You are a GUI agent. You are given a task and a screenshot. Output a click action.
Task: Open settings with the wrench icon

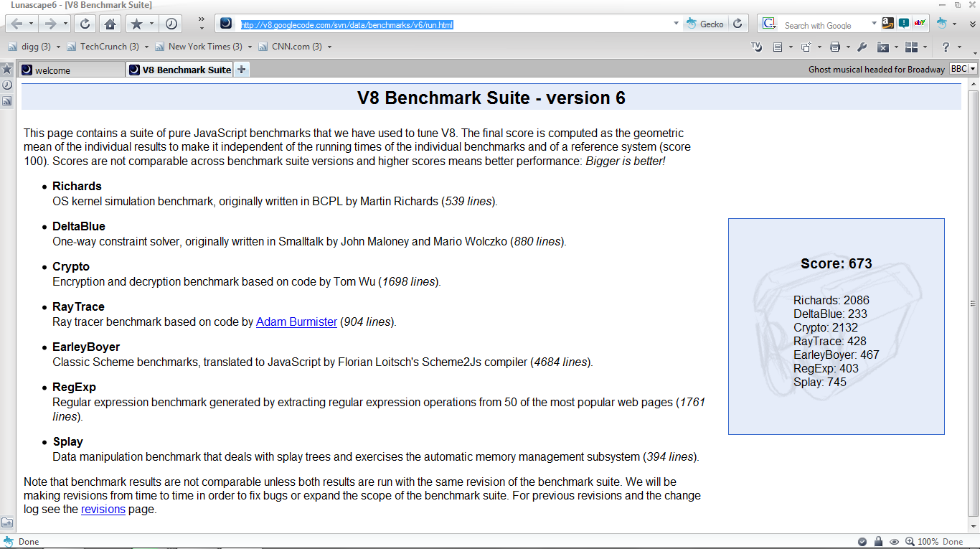862,47
